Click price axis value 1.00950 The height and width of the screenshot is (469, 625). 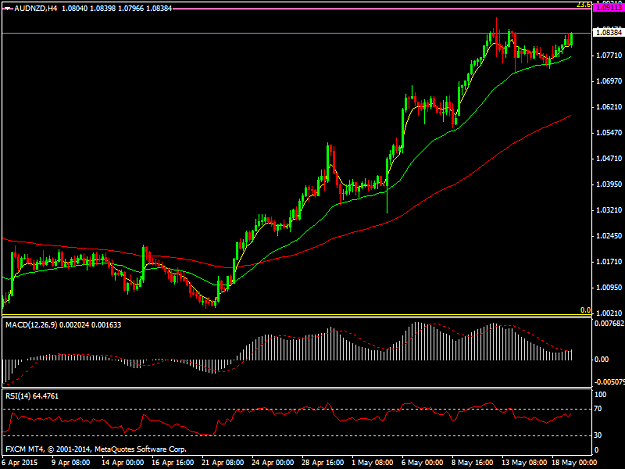pos(609,287)
